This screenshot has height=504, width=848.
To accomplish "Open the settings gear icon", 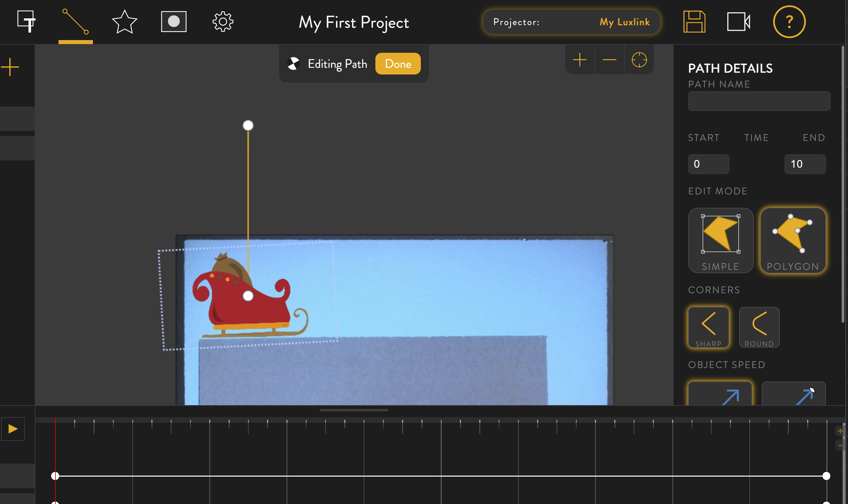I will tap(223, 22).
